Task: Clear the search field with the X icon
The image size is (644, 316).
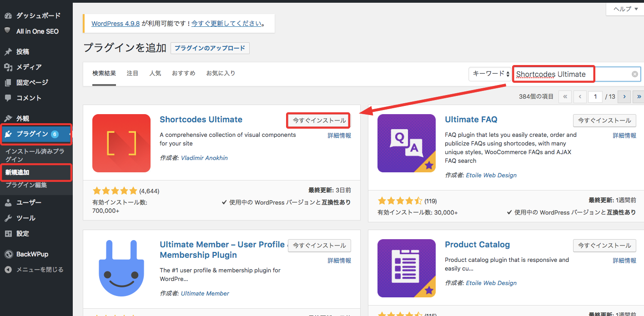Action: point(634,74)
